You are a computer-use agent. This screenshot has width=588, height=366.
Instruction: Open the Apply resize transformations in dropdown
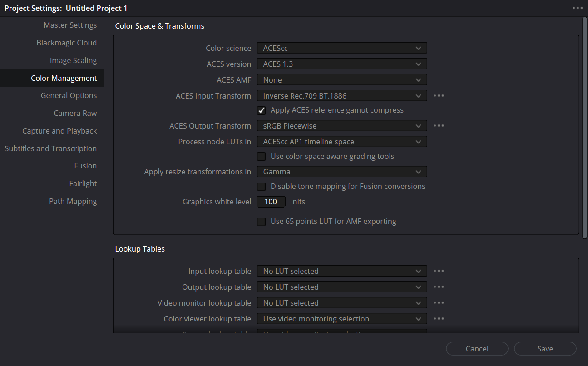[x=341, y=172]
